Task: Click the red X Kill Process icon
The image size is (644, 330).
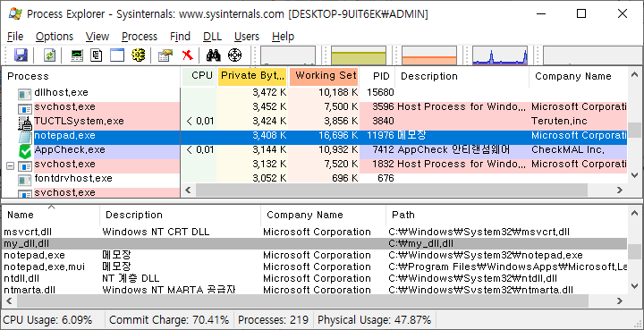Action: pos(187,55)
